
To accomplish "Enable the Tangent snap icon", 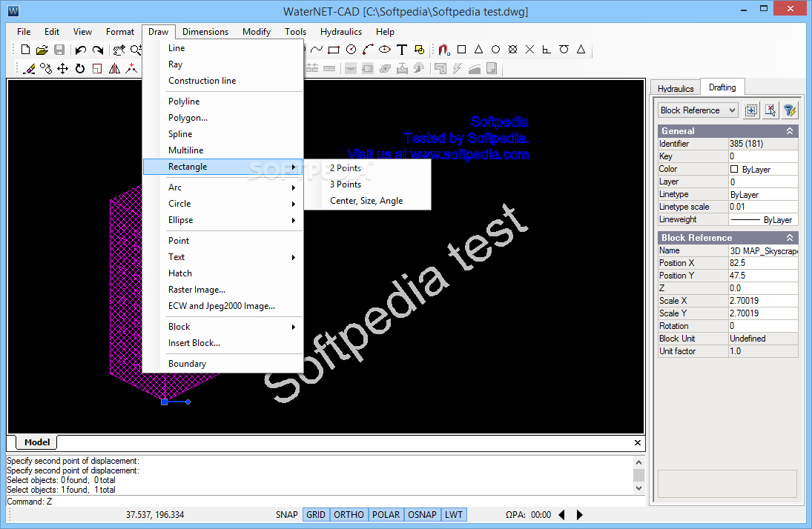I will [x=564, y=50].
